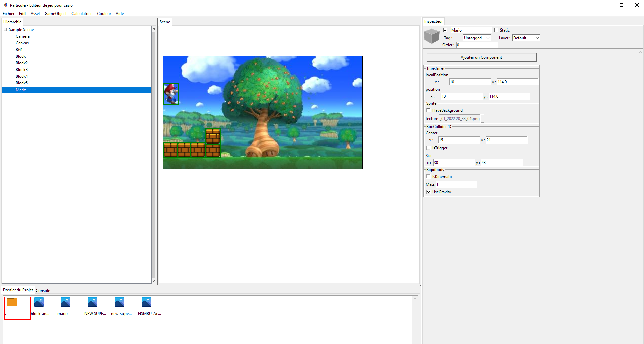Click the upper stacked brick block in scene
This screenshot has height=344, width=644.
coord(213,136)
